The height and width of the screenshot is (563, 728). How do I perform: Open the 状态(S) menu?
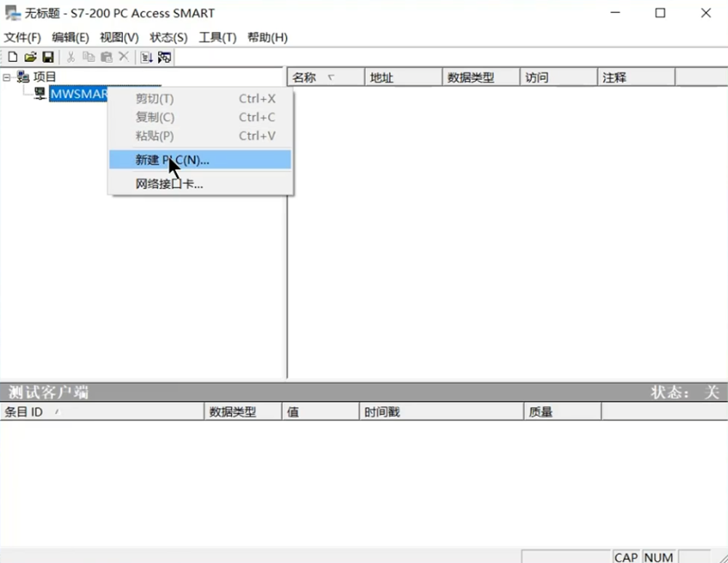[x=168, y=37]
